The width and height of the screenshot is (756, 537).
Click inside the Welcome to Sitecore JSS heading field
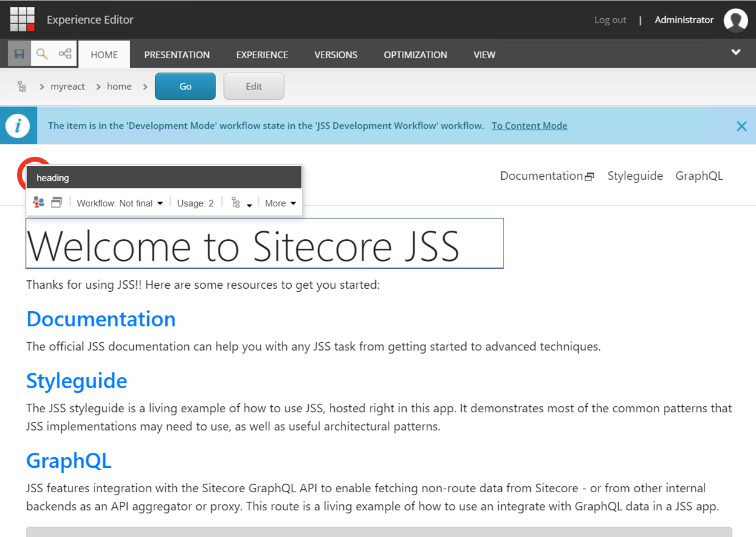265,243
